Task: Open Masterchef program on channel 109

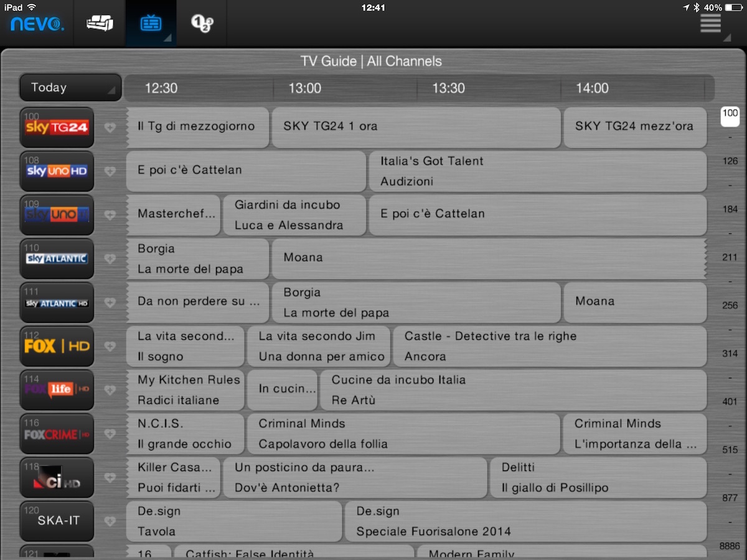Action: (x=173, y=215)
